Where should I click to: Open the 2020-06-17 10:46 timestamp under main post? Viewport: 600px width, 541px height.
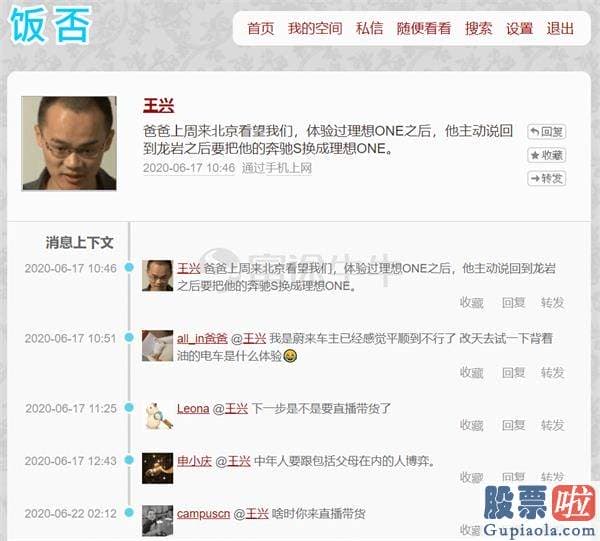[189, 168]
